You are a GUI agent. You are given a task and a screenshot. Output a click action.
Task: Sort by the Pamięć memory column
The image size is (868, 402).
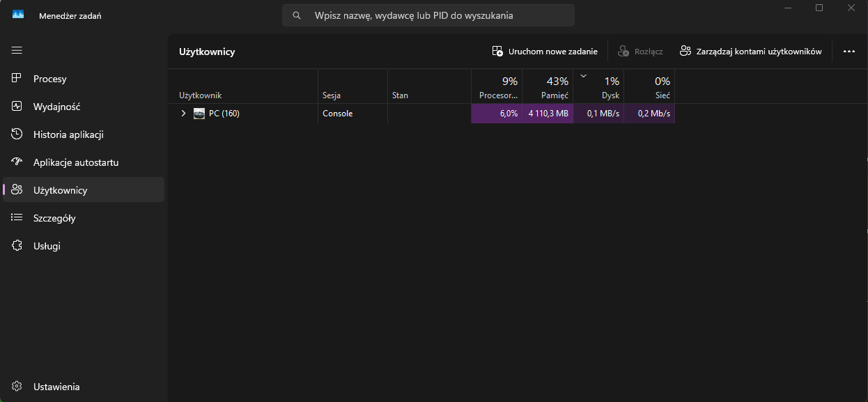(548, 87)
